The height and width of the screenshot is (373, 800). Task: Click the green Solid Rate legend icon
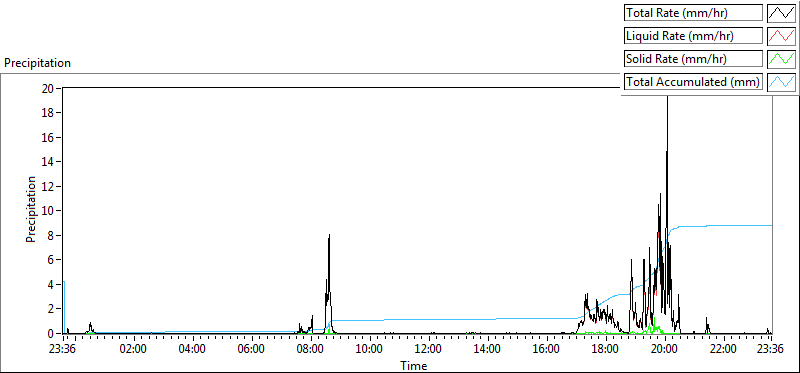coord(782,59)
